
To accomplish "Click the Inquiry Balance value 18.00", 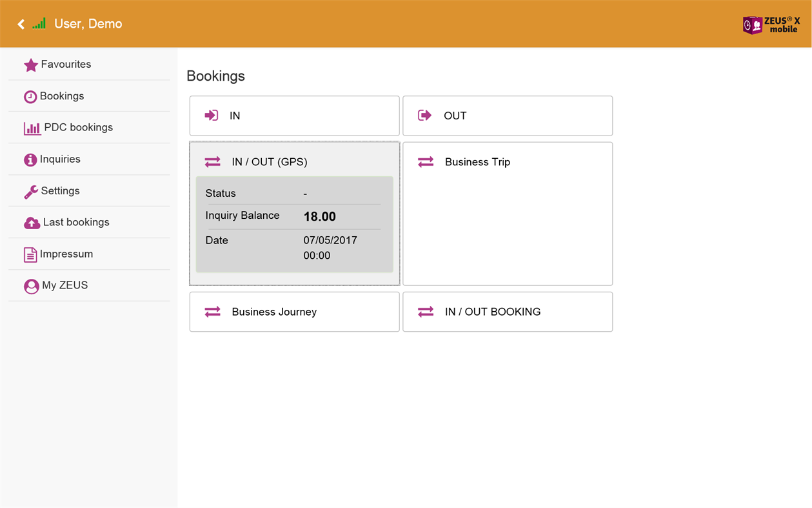I will [x=320, y=217].
